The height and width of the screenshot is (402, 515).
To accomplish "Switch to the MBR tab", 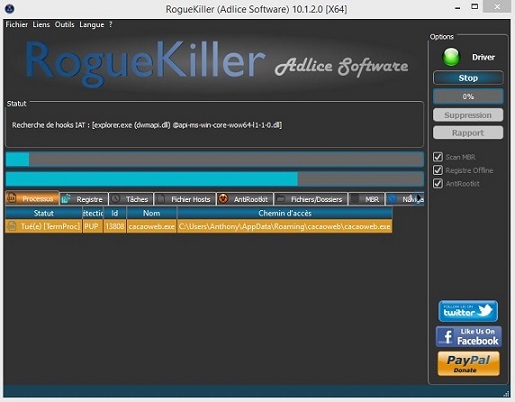I will [x=366, y=199].
